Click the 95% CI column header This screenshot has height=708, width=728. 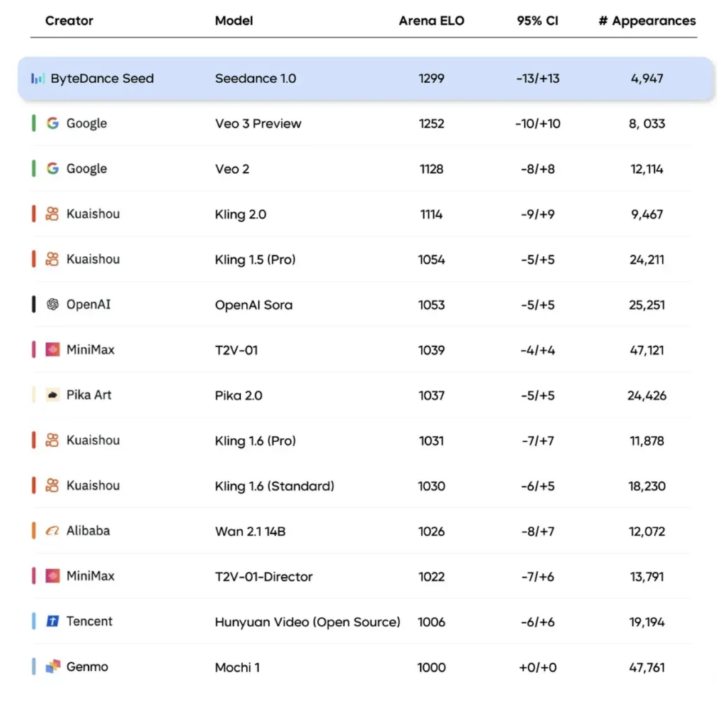pyautogui.click(x=537, y=21)
